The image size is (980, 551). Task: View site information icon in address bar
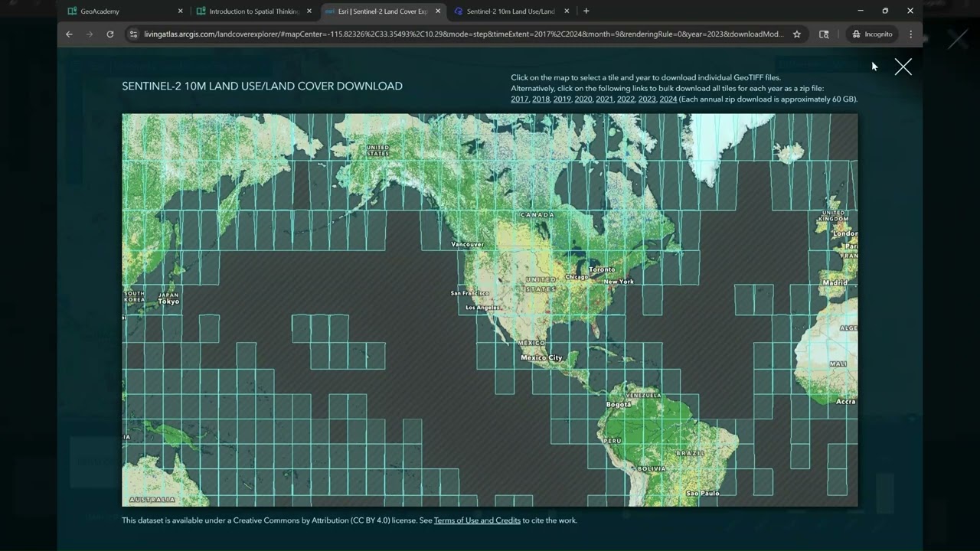(x=133, y=34)
